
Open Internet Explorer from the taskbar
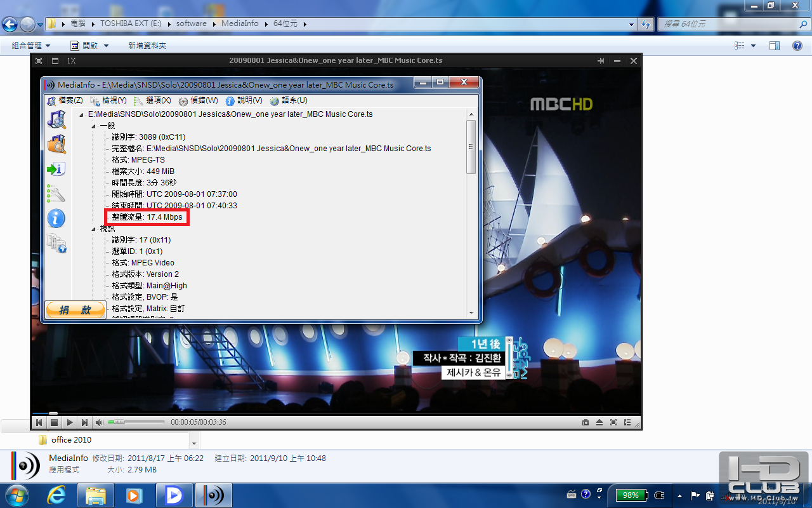point(56,495)
